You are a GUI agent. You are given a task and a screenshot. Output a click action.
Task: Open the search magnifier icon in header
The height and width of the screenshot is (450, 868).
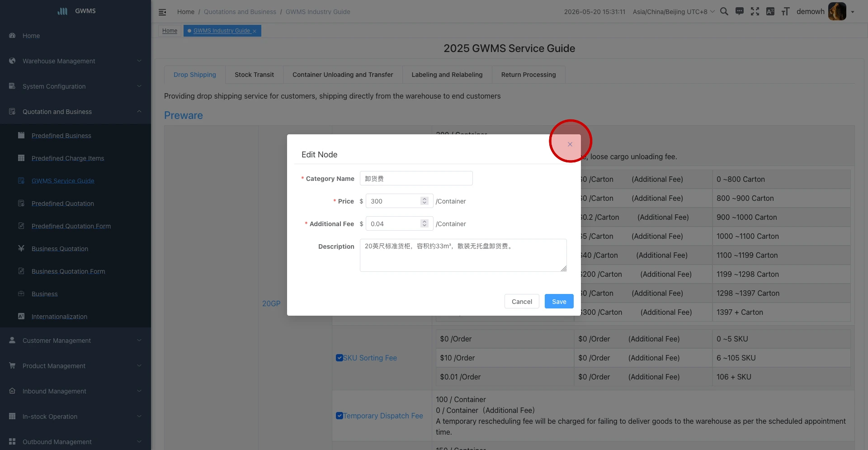724,11
